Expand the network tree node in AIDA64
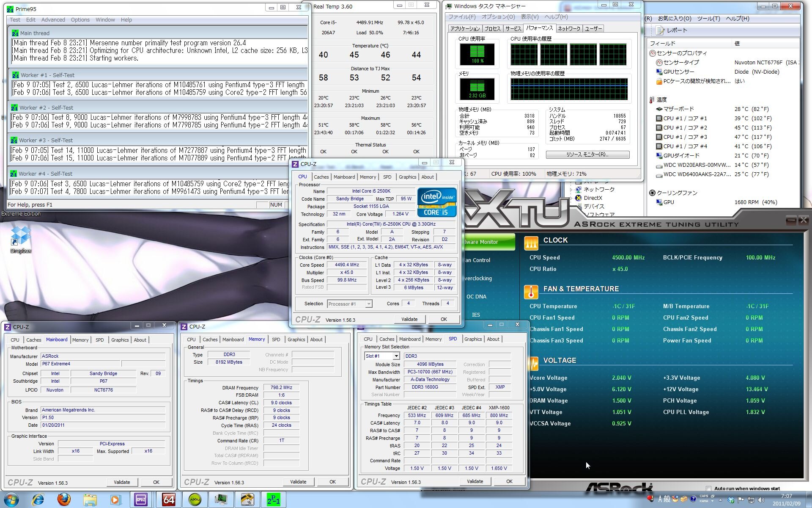812x508 pixels. pyautogui.click(x=572, y=190)
